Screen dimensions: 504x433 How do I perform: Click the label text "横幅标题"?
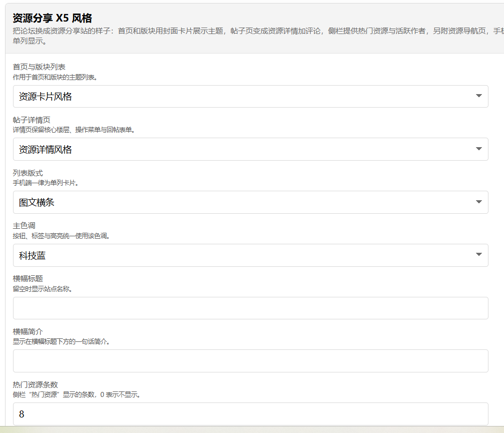point(28,279)
